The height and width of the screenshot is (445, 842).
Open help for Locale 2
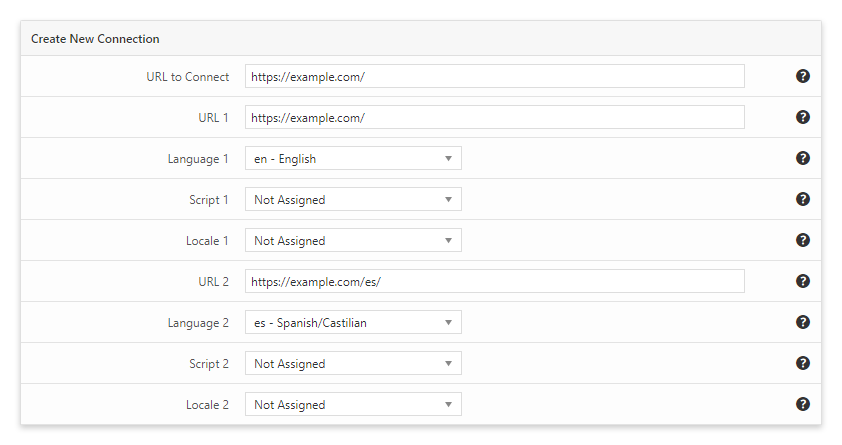pyautogui.click(x=803, y=404)
